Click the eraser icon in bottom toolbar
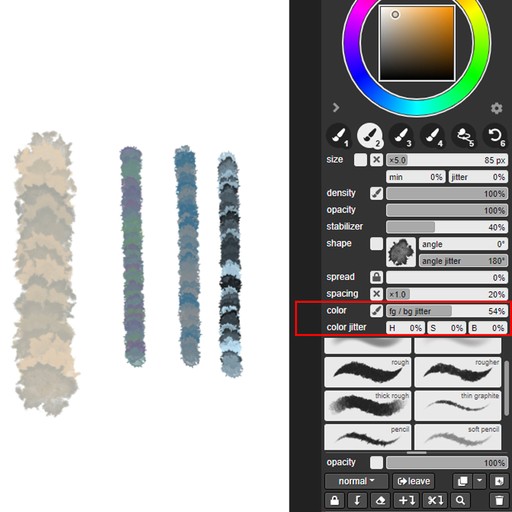 pyautogui.click(x=380, y=500)
